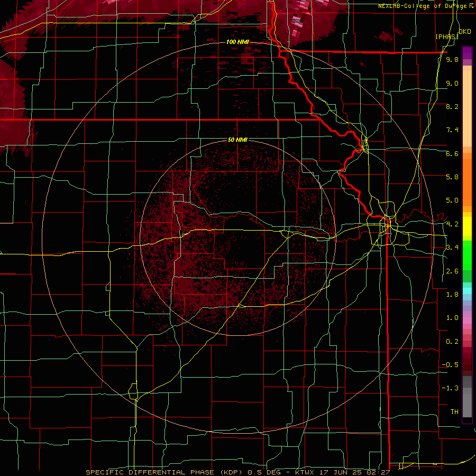The image size is (476, 476).
Task: Click the 7.4 legend value
Action: (452, 130)
